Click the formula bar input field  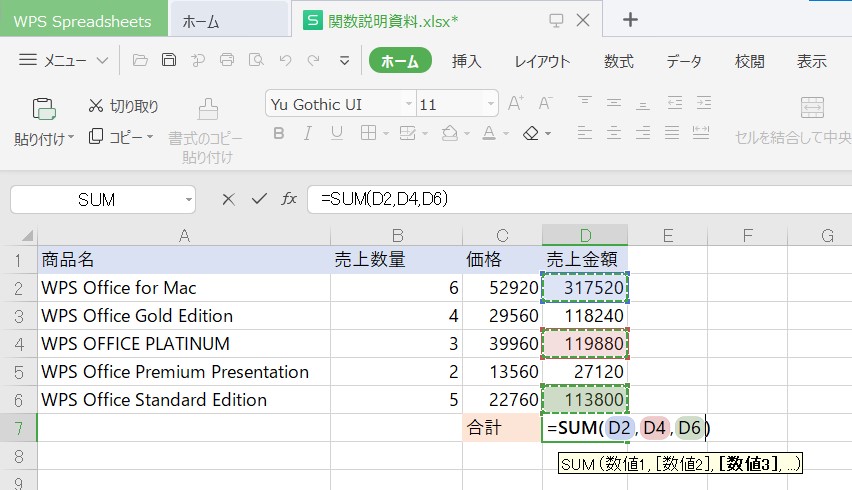[x=579, y=199]
